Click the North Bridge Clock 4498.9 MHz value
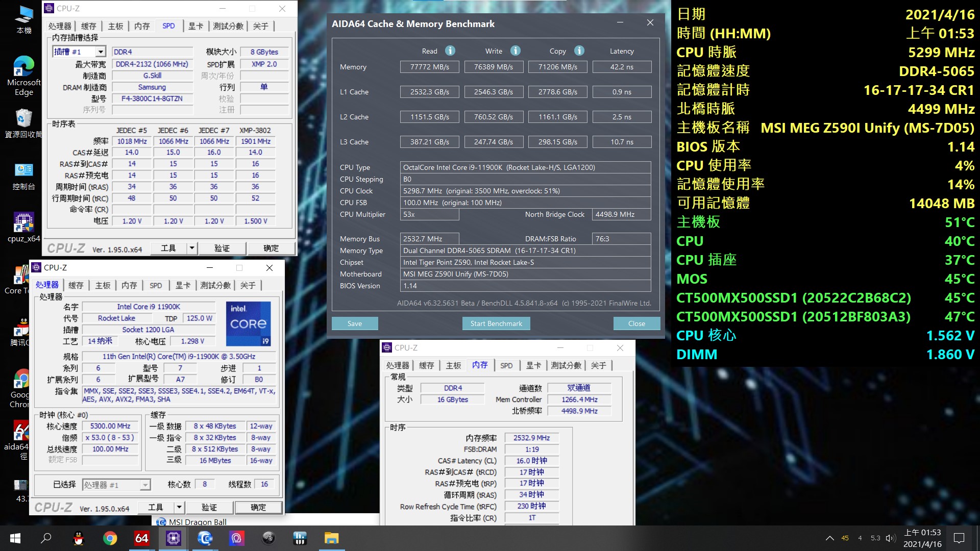This screenshot has height=551, width=980. [x=621, y=214]
